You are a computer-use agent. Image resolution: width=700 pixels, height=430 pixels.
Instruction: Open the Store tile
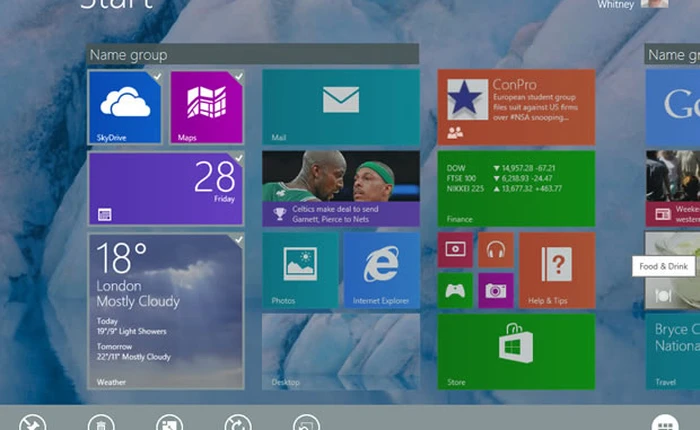pos(516,351)
